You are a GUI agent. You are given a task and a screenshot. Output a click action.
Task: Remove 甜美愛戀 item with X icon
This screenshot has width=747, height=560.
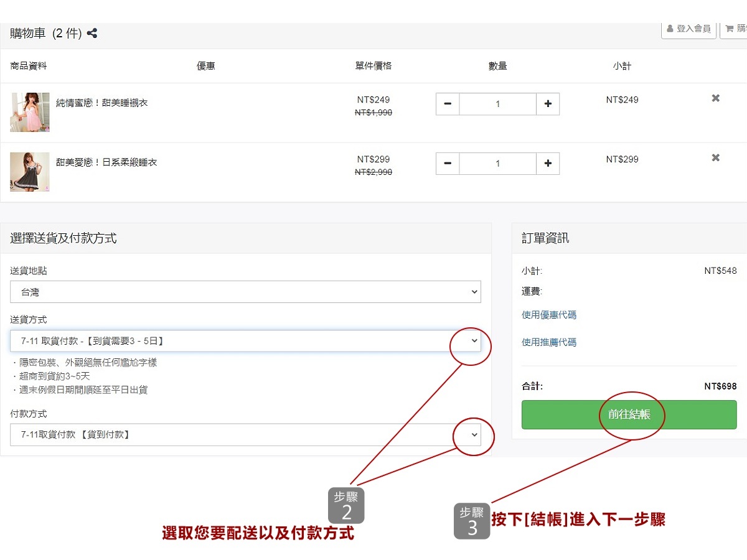point(715,158)
